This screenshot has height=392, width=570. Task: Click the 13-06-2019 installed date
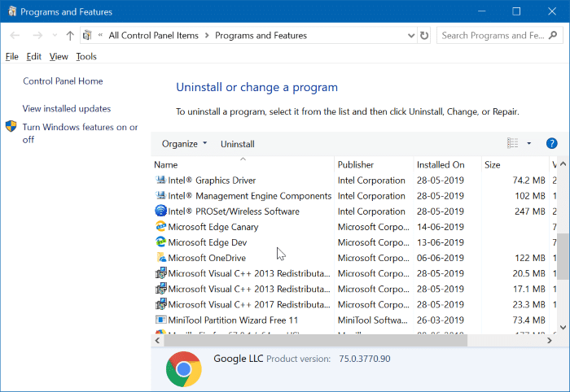441,242
